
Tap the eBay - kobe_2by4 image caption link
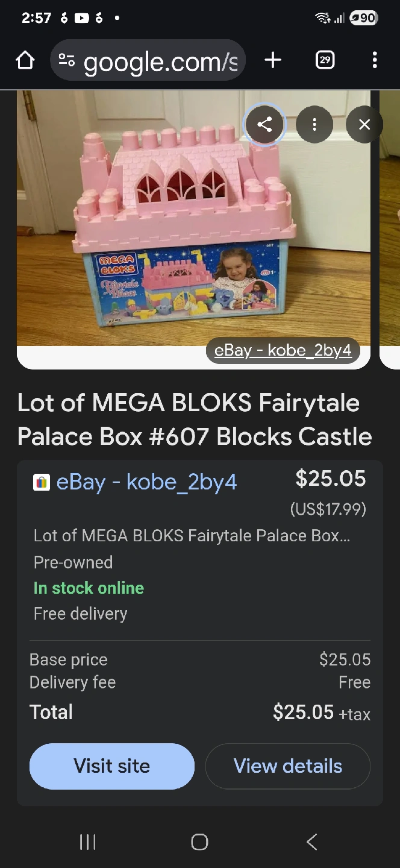point(283,350)
